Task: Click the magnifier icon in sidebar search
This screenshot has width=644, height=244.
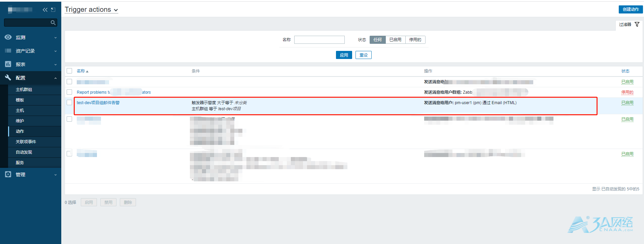Action: (x=53, y=23)
